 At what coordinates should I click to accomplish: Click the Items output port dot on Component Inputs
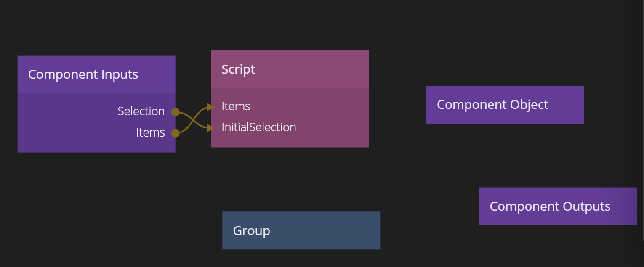click(176, 133)
